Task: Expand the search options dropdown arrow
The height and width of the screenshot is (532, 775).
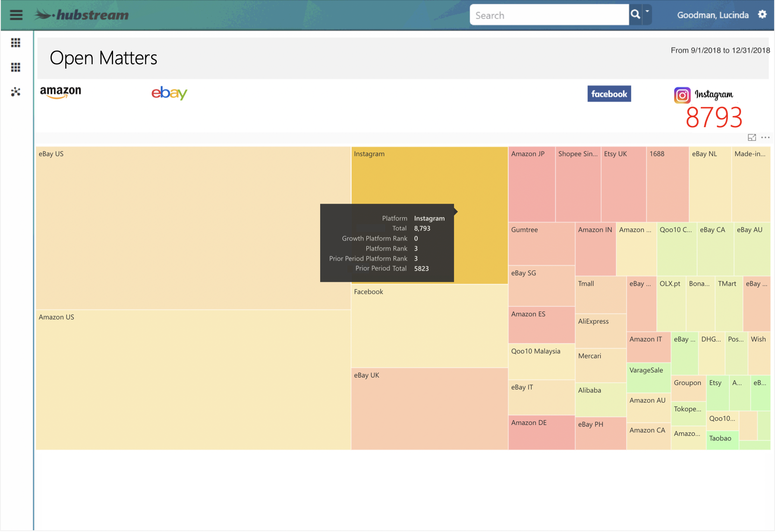Action: click(647, 15)
